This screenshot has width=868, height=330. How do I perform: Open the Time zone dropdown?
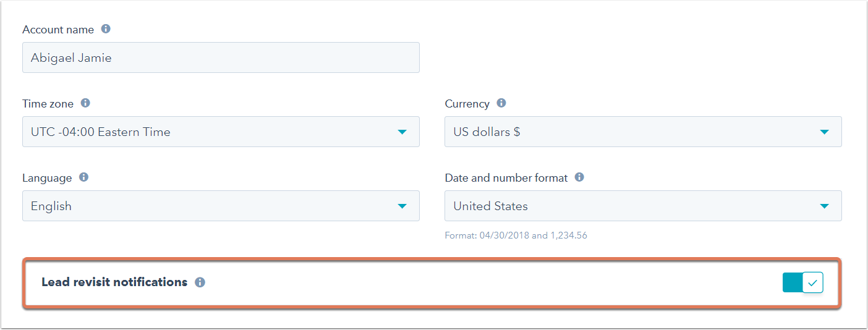221,132
